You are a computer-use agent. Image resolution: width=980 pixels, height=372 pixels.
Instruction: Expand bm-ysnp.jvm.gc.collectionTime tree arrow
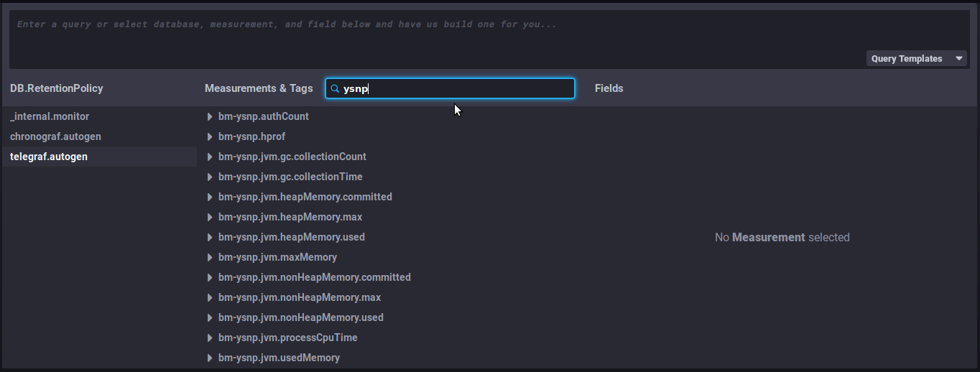tap(210, 177)
